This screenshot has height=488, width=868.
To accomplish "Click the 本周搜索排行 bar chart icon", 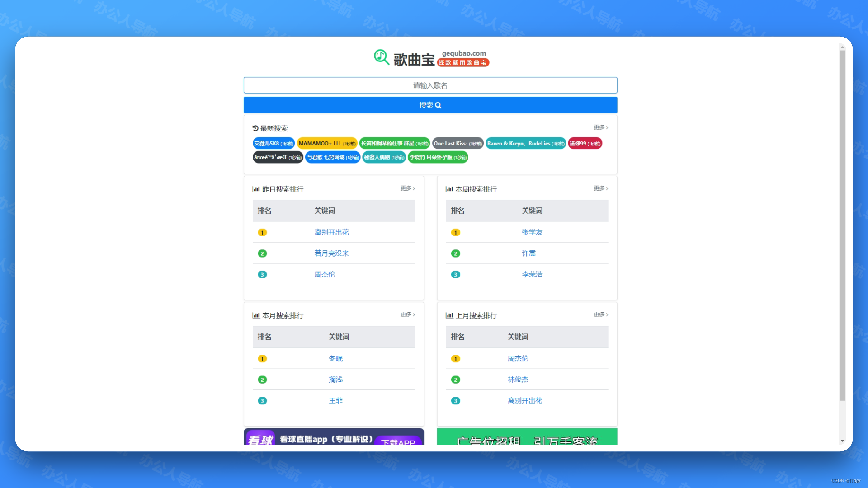I will tap(449, 189).
